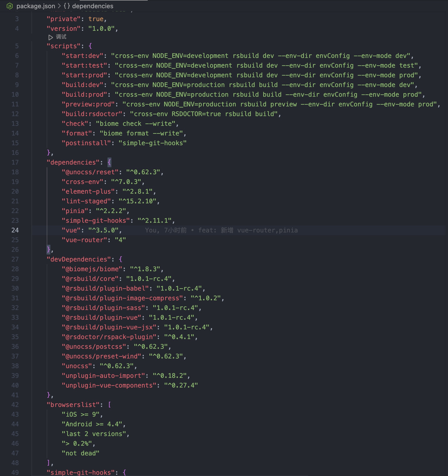Screen dimensions: 448x476
Task: Click the "element-plus" dependency name
Action: pyautogui.click(x=88, y=191)
